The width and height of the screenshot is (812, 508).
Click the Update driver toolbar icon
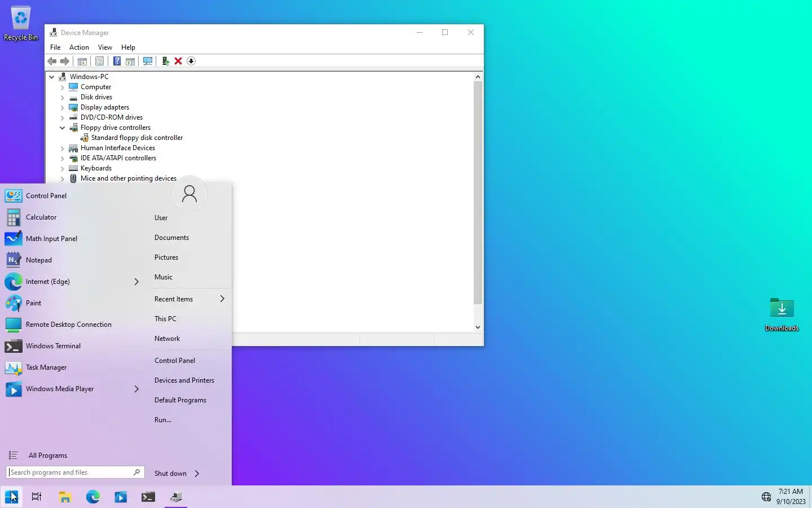165,61
